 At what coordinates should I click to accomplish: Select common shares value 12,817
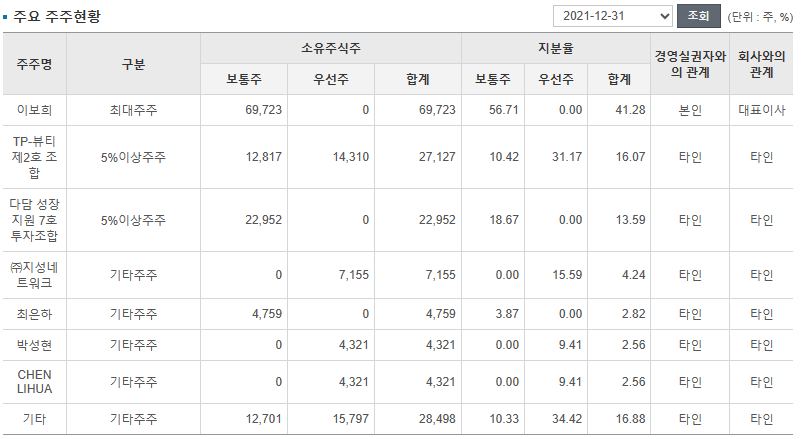pos(264,157)
